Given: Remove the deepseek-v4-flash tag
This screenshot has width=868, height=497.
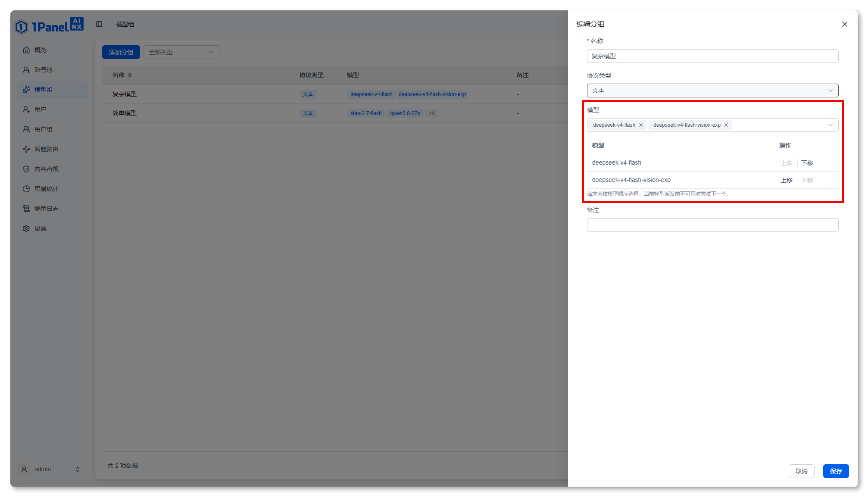Looking at the screenshot, I should tap(641, 125).
